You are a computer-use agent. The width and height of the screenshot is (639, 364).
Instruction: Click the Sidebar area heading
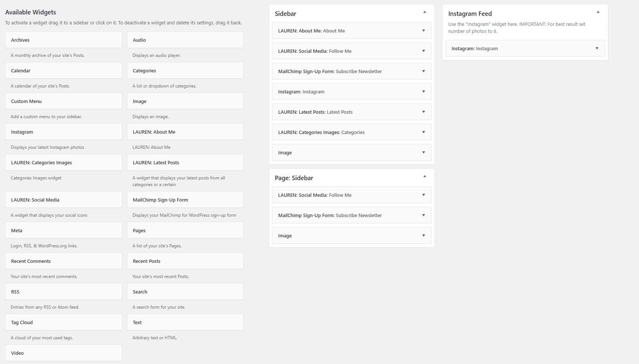tap(285, 14)
